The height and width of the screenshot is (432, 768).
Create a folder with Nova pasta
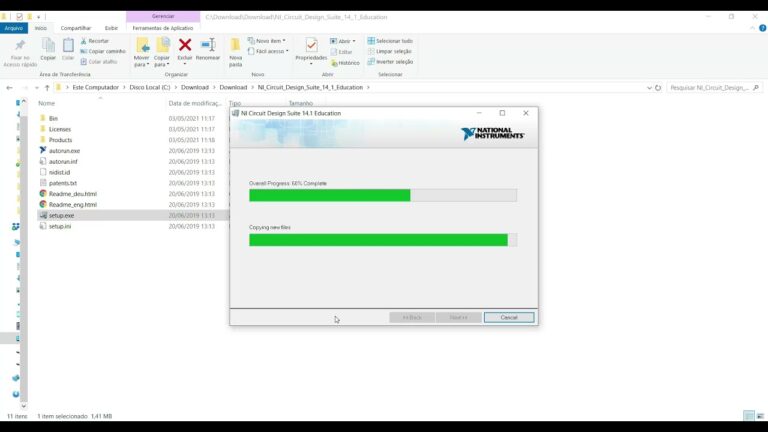pos(236,52)
